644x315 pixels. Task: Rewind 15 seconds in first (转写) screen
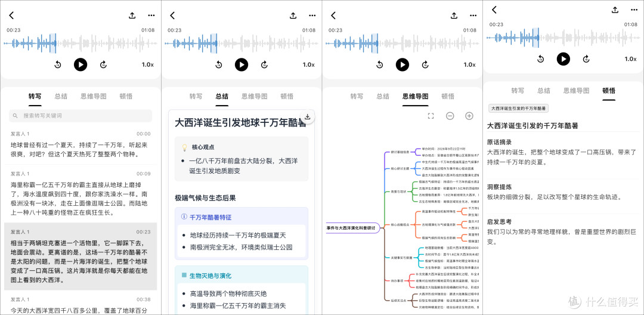[x=57, y=64]
